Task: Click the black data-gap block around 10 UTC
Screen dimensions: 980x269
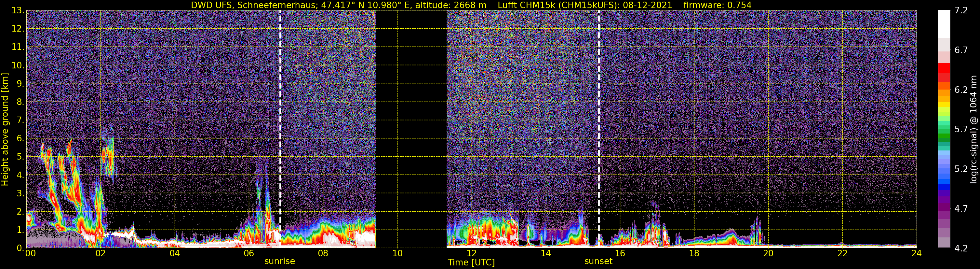Action: (411, 129)
